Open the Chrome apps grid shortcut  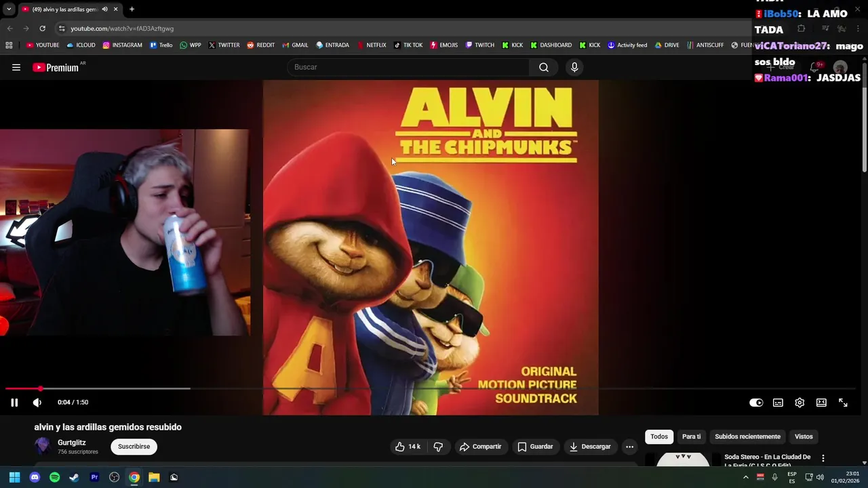point(9,45)
